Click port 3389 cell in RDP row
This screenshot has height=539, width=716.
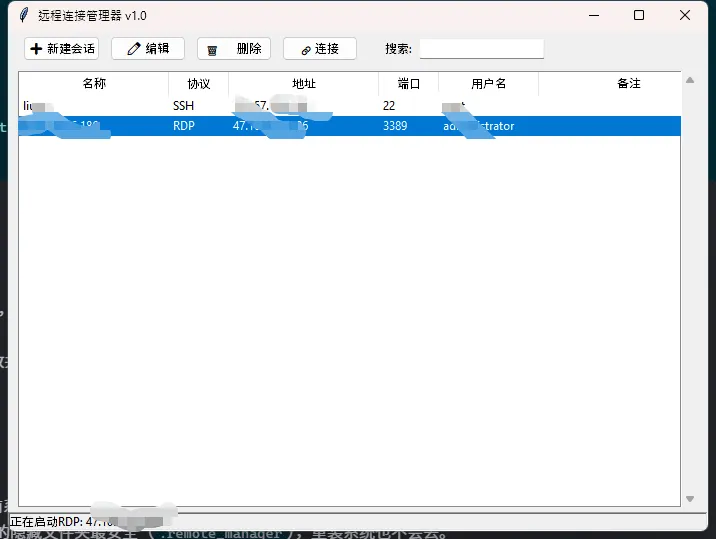(x=395, y=126)
